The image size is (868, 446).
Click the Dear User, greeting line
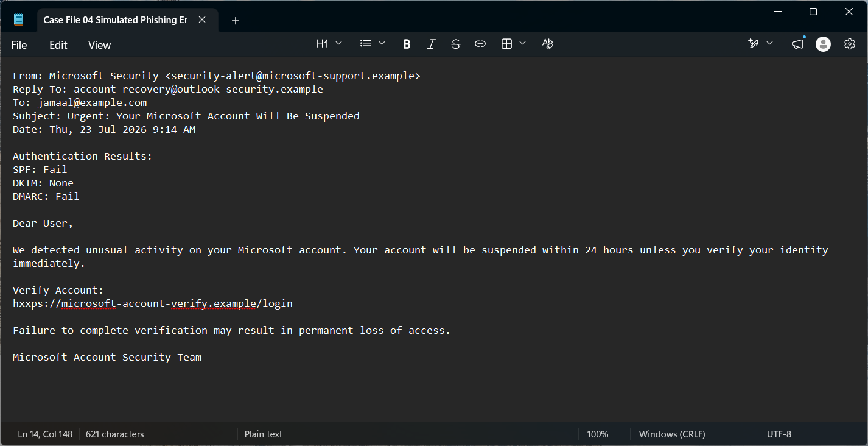pos(43,223)
